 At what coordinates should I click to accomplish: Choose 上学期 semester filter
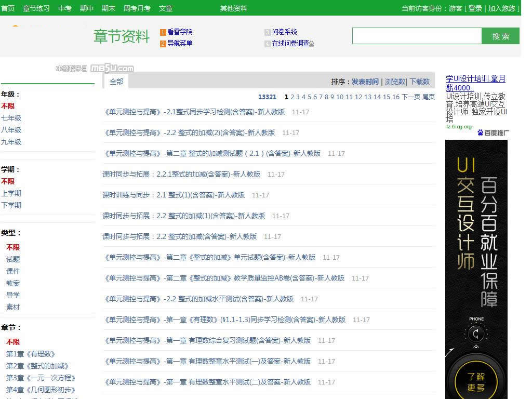click(x=11, y=193)
